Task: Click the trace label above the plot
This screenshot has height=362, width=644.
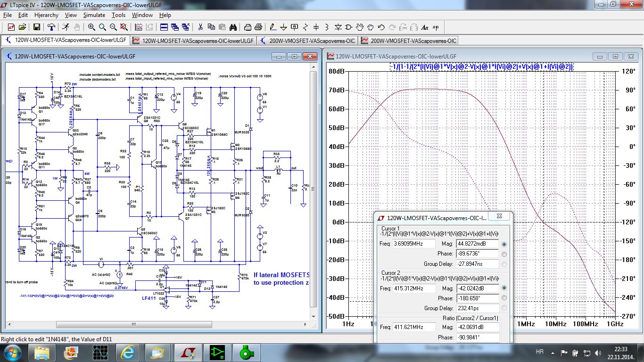Action: coord(481,66)
